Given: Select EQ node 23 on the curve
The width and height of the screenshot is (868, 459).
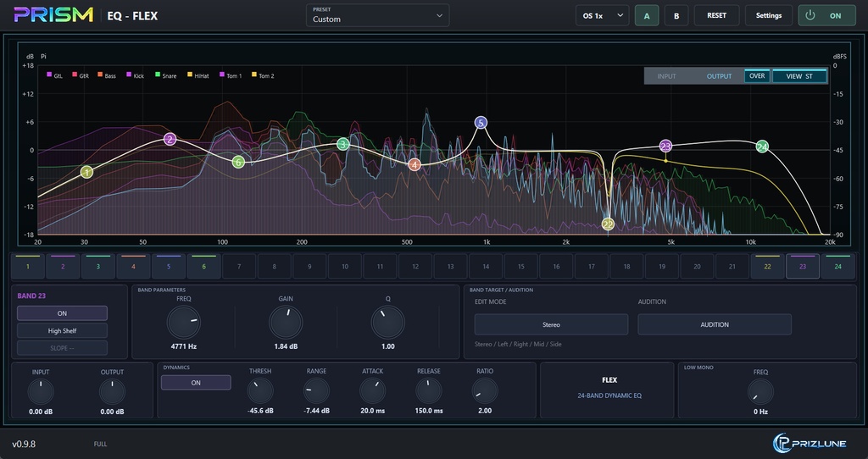Looking at the screenshot, I should coord(666,146).
